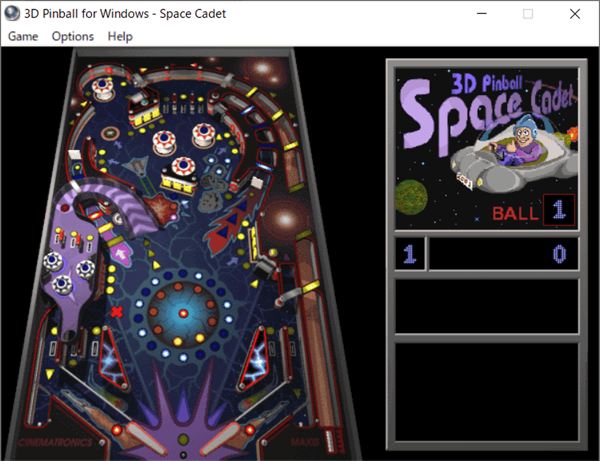Click the player number 1 box
The image size is (600, 461).
tap(409, 254)
